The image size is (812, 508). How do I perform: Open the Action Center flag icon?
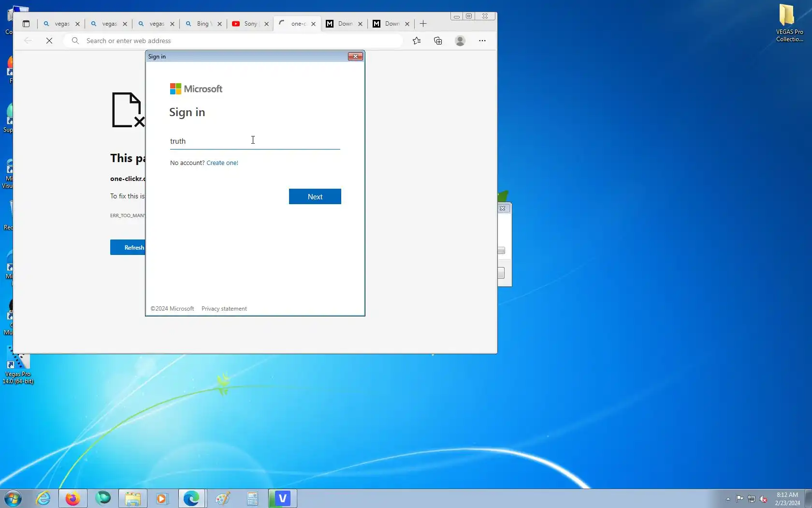pos(740,499)
